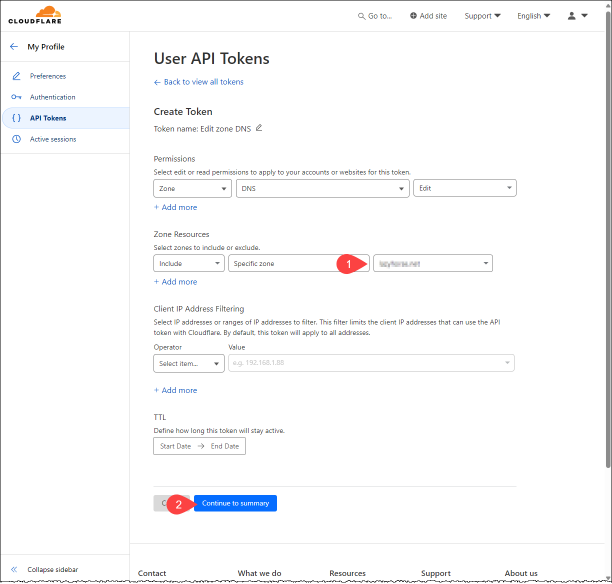Open the English language dropdown
This screenshot has height=584, width=612.
tap(534, 16)
